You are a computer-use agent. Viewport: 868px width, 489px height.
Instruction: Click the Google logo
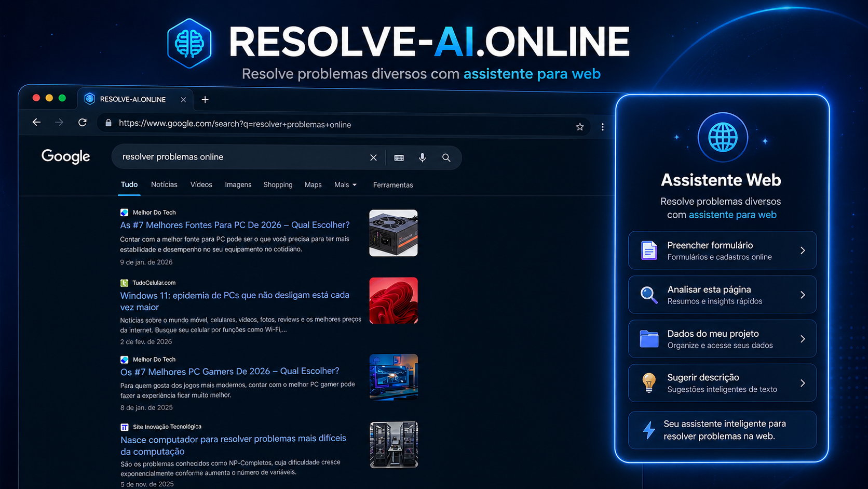click(x=65, y=156)
